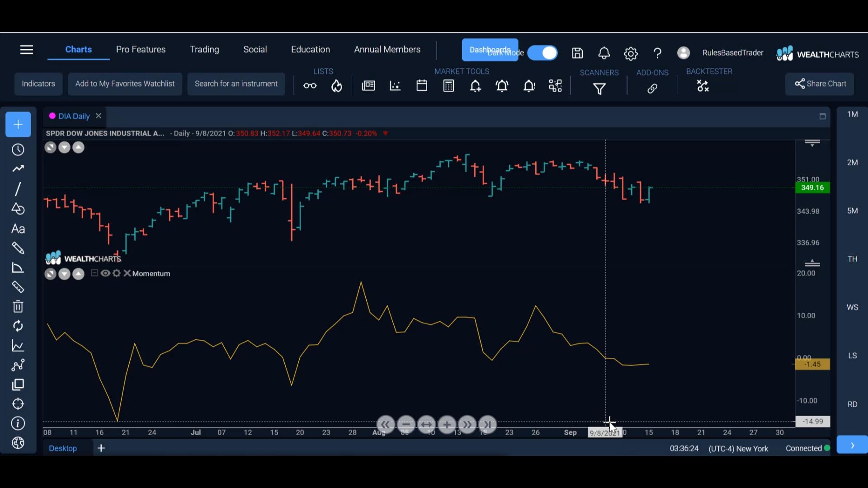The image size is (868, 488).
Task: Open the info circle icon in sidebar
Action: click(18, 424)
